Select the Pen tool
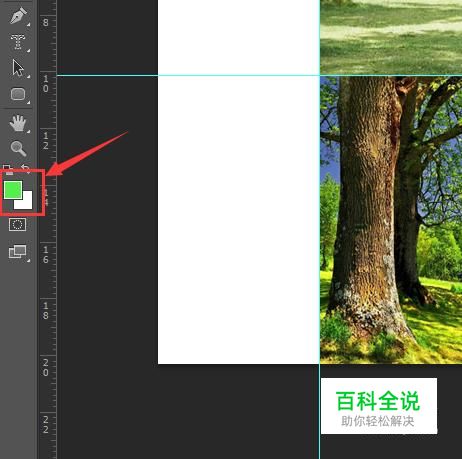Screen dimensions: 462x459 click(x=18, y=16)
